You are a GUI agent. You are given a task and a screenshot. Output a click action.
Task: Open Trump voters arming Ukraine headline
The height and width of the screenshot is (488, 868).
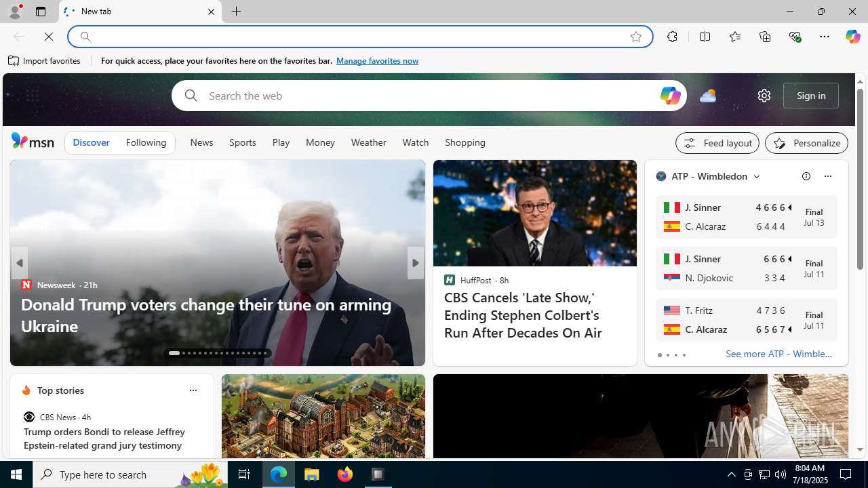(x=206, y=315)
